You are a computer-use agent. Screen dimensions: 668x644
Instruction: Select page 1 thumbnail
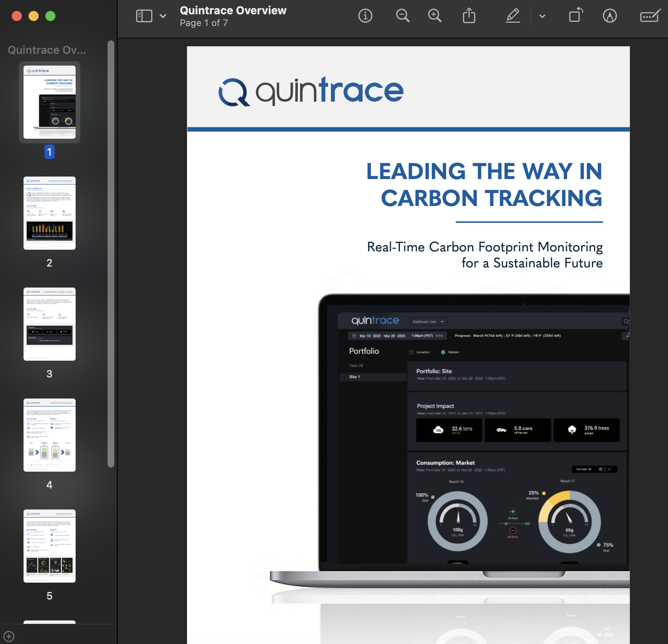point(50,102)
